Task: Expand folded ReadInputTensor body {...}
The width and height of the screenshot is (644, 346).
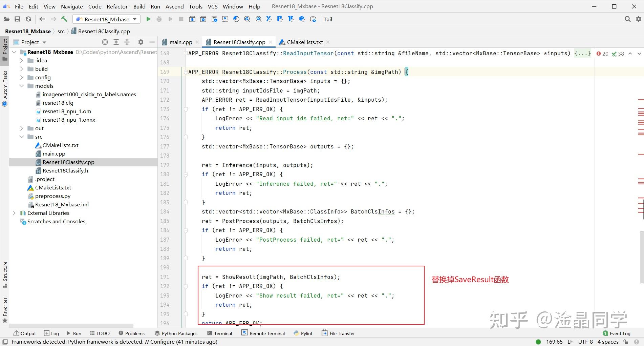Action: click(582, 53)
